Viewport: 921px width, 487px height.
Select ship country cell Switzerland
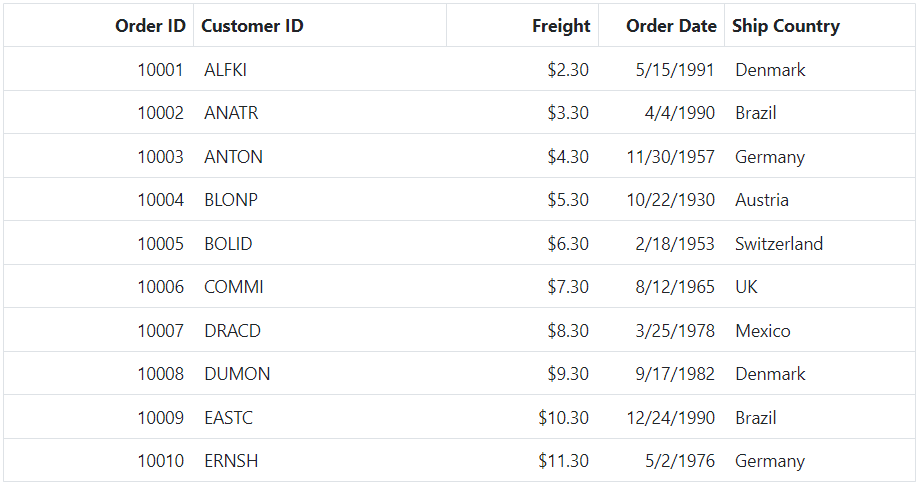[819, 243]
